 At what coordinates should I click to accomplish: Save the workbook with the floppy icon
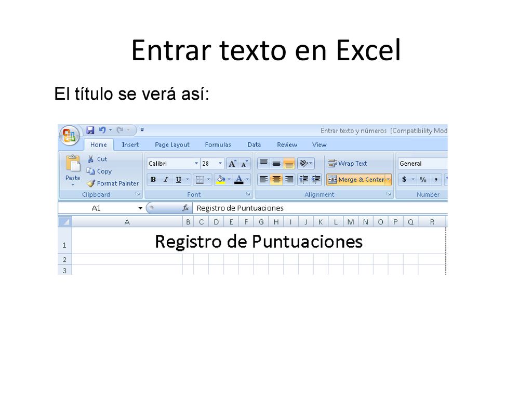(x=90, y=130)
